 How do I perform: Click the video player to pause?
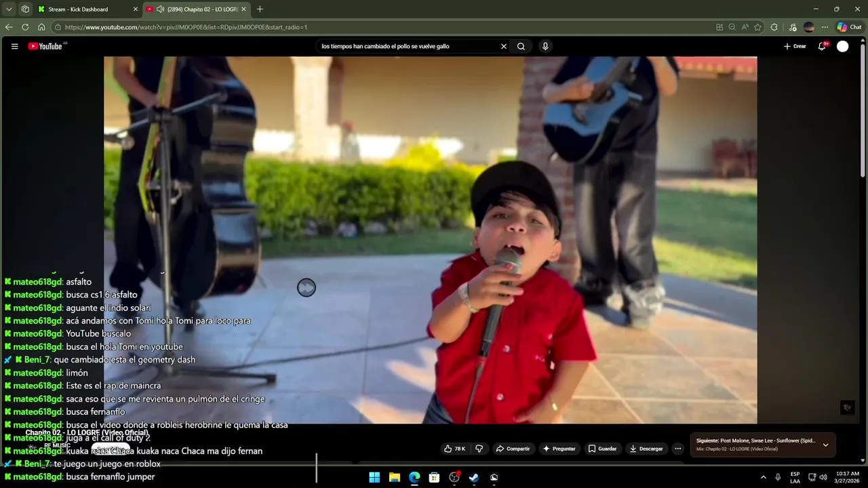pyautogui.click(x=430, y=240)
